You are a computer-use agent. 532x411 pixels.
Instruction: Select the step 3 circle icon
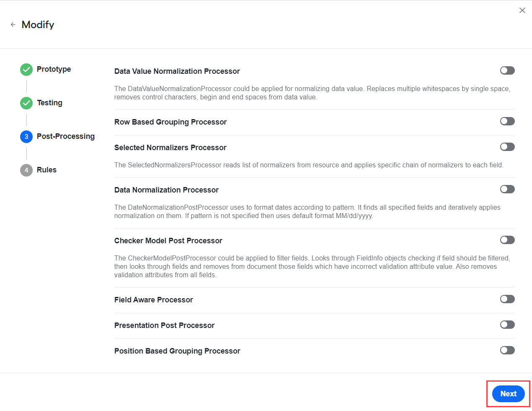tap(26, 137)
